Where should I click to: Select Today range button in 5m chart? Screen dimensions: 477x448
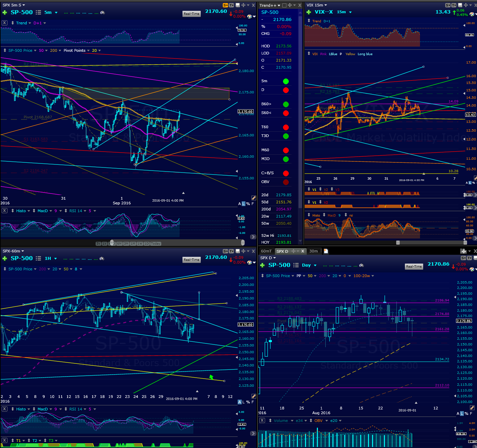(156, 244)
